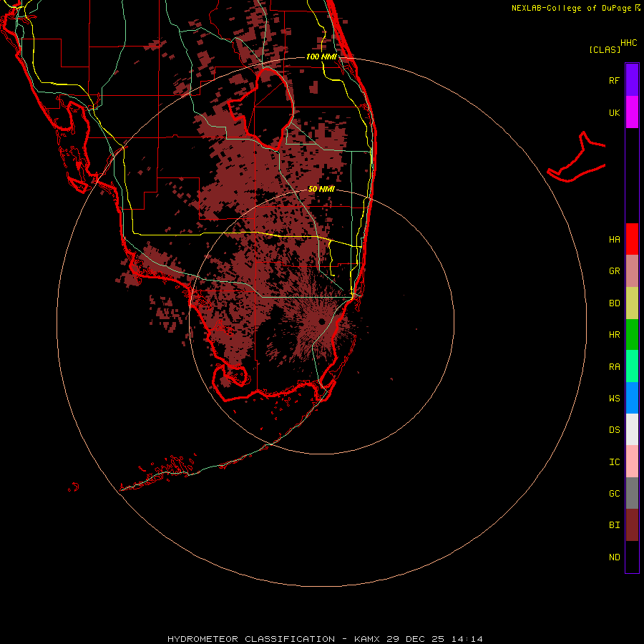This screenshot has width=644, height=644.
Task: Click the HYDROMETEOR CLASSIFICATION title text
Action: pyautogui.click(x=251, y=639)
